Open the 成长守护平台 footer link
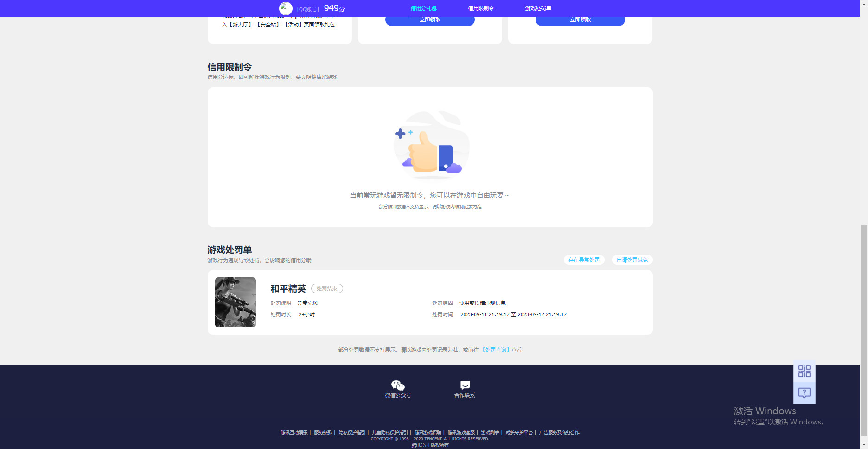Image resolution: width=868 pixels, height=449 pixels. tap(519, 433)
